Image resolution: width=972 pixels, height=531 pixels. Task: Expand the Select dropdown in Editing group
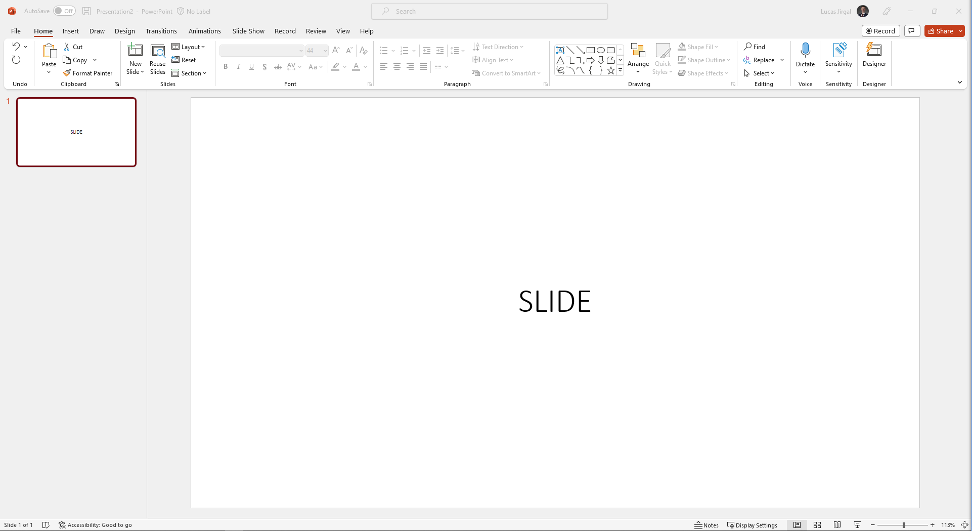tap(759, 73)
